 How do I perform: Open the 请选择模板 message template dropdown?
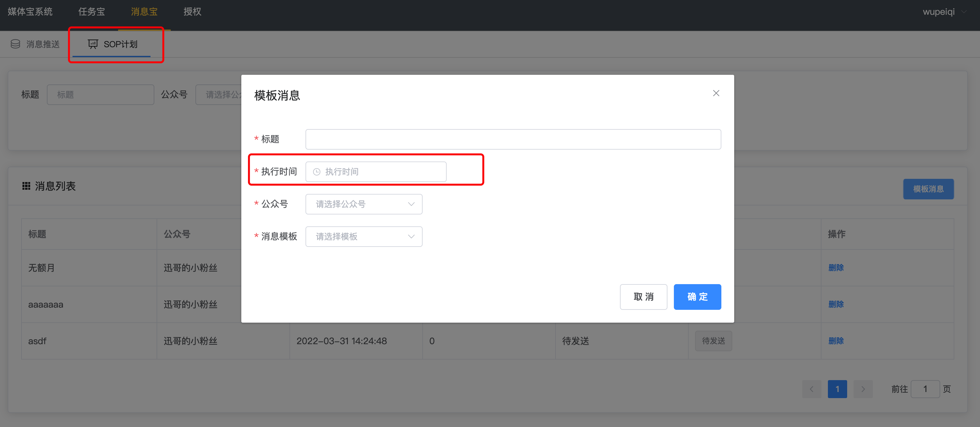364,237
